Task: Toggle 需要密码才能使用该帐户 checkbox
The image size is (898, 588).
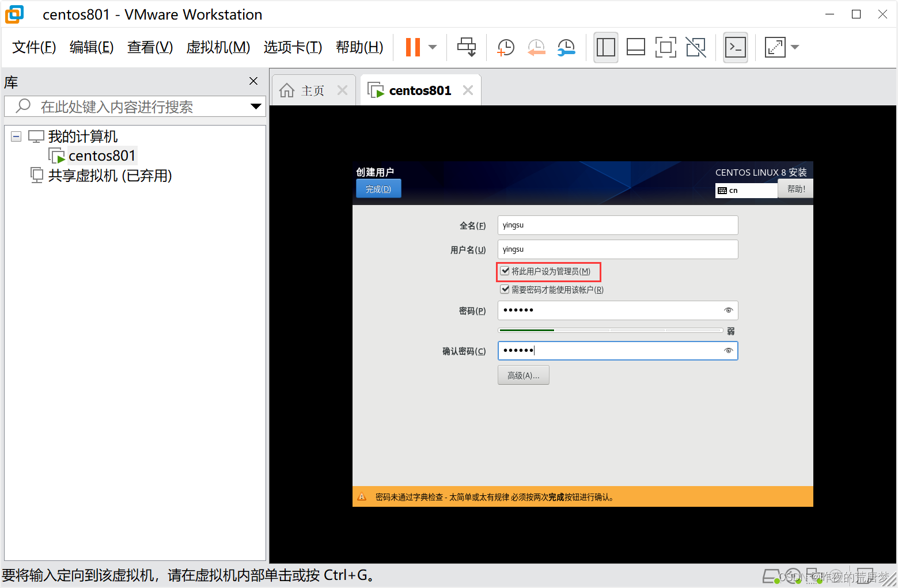Action: coord(505,290)
